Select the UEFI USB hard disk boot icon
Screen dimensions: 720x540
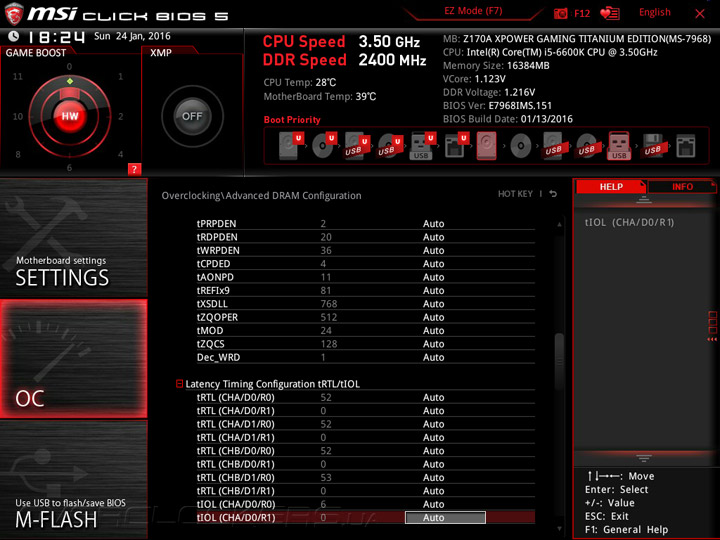point(357,146)
